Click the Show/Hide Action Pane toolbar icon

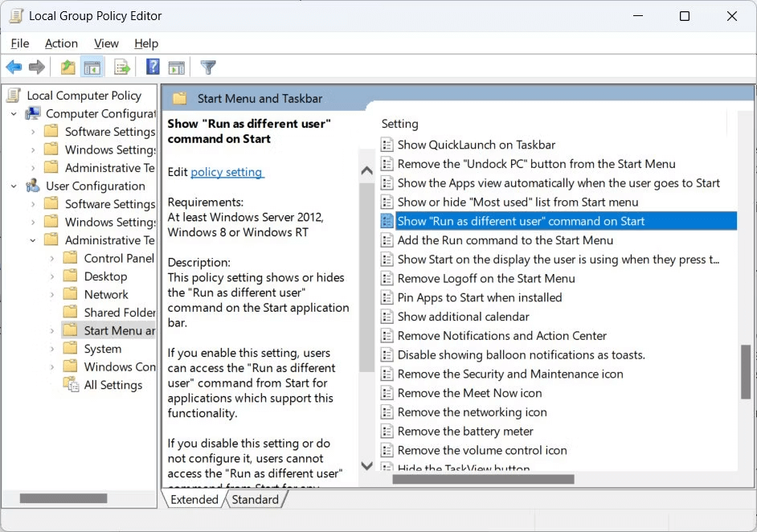point(177,67)
